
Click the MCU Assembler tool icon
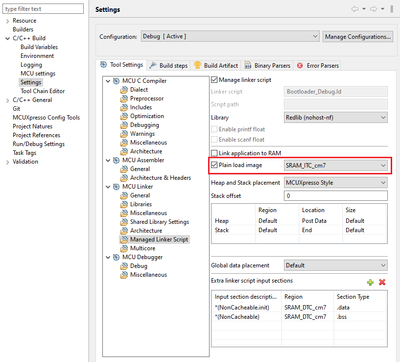coord(116,160)
